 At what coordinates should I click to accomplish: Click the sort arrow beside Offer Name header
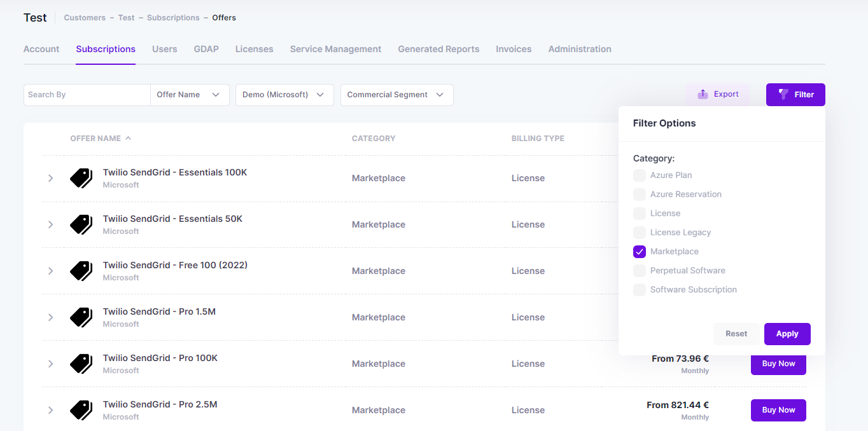pyautogui.click(x=129, y=138)
